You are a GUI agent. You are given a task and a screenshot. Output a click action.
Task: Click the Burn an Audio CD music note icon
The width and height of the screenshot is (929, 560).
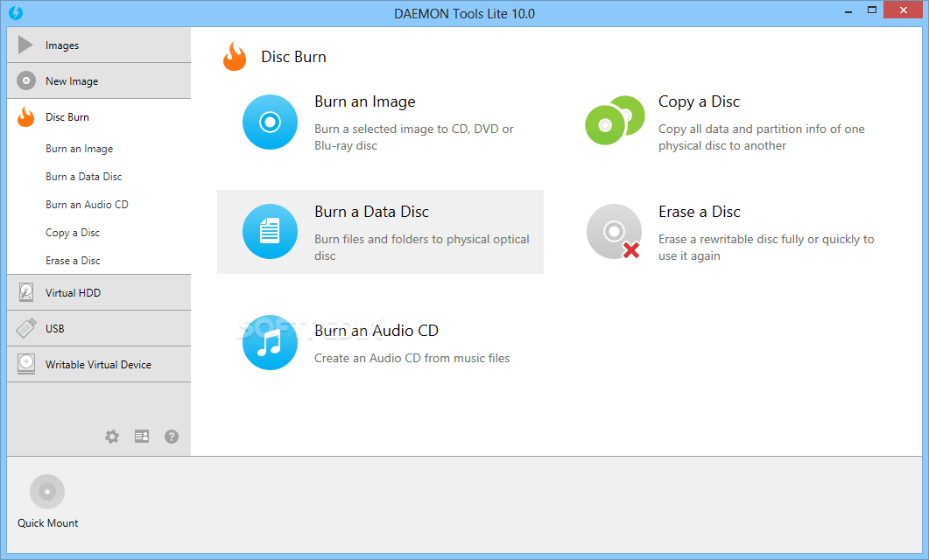270,342
